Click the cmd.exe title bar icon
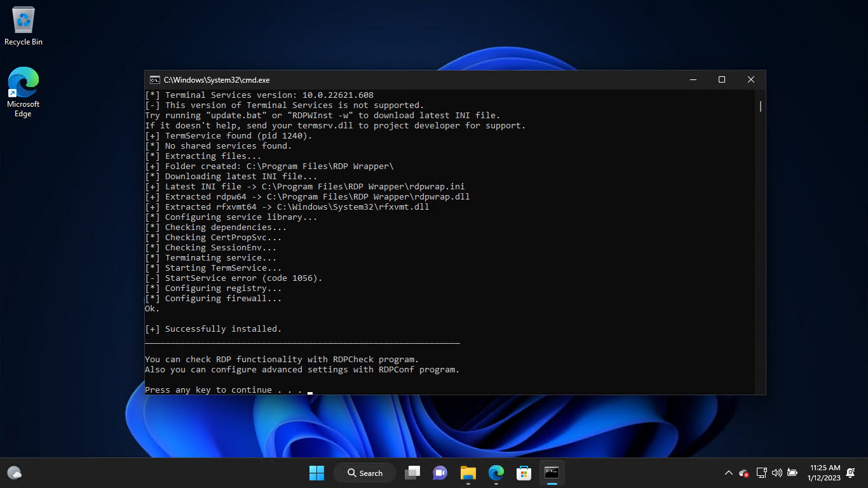 [154, 80]
